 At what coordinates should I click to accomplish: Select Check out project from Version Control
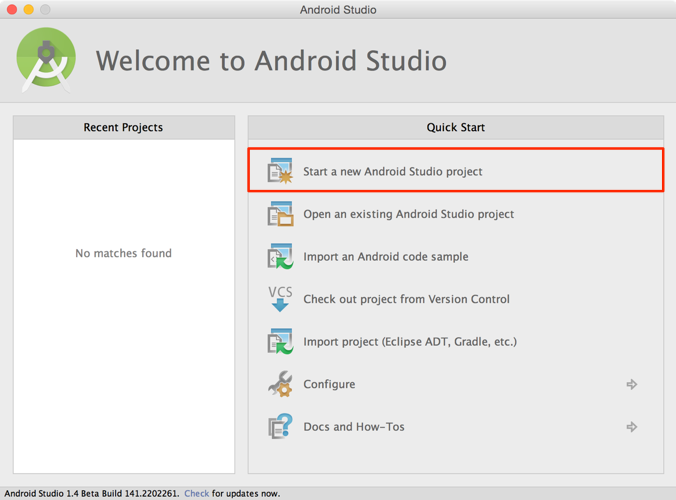(x=406, y=299)
